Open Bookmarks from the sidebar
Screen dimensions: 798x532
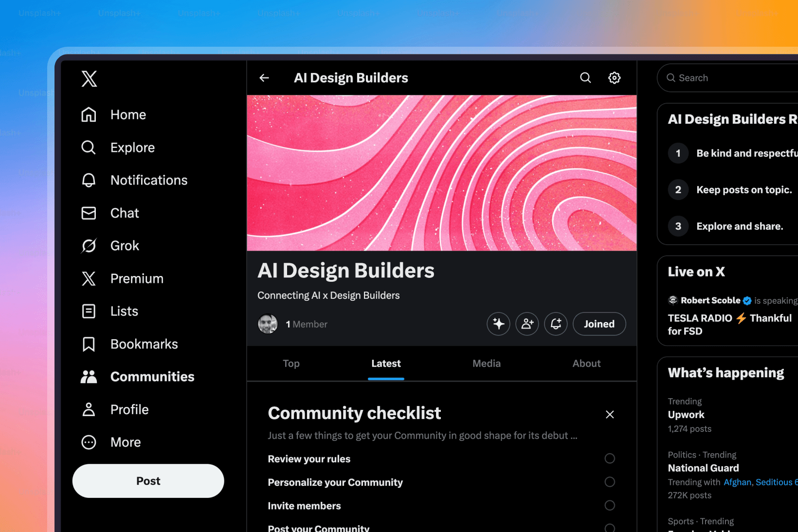pyautogui.click(x=144, y=344)
